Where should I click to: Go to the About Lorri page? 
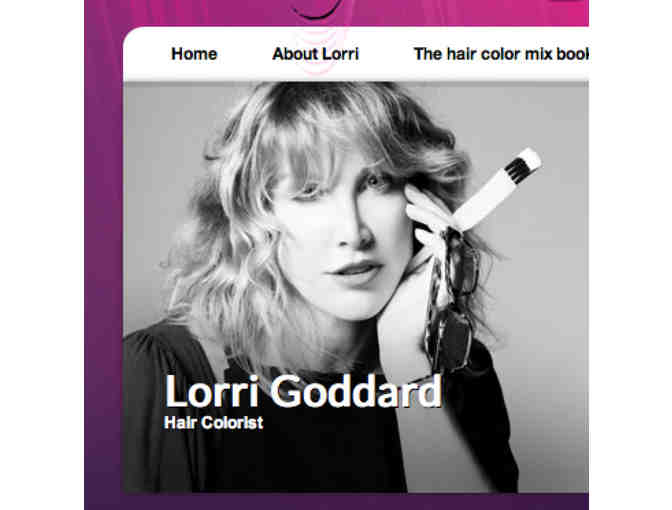click(315, 54)
